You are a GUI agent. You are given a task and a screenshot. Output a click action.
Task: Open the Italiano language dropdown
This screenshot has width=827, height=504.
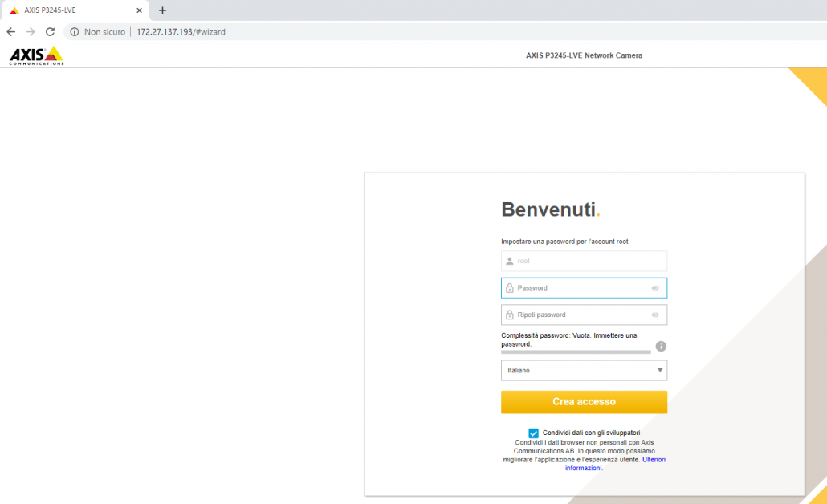[x=584, y=370]
